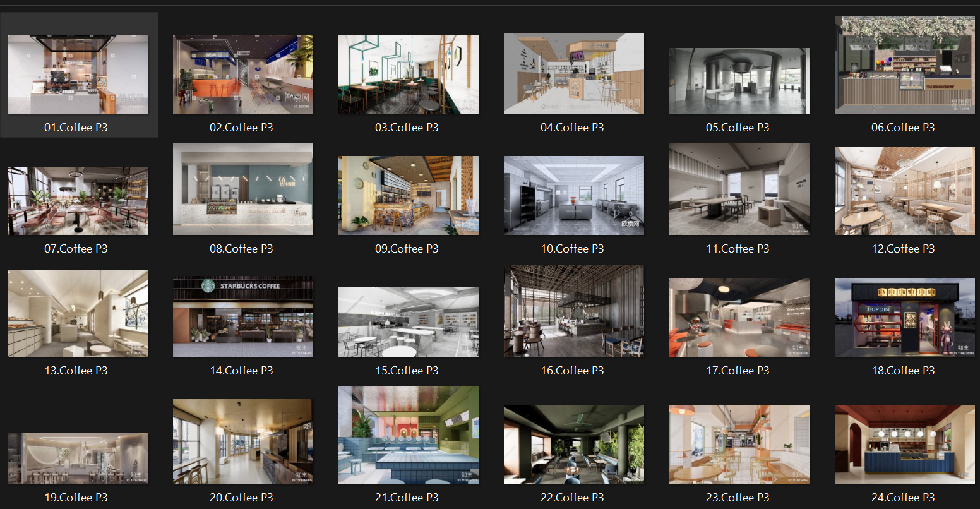
Task: Click the "05.Coffee P3 -" file name
Action: (x=741, y=128)
